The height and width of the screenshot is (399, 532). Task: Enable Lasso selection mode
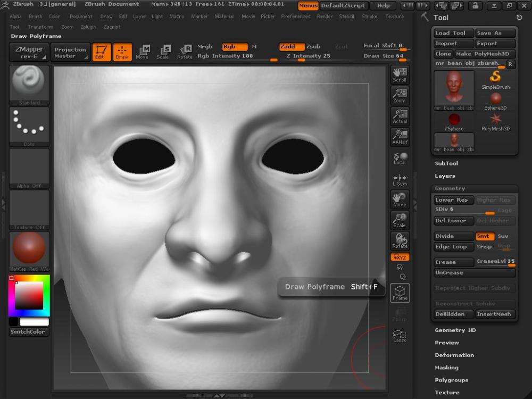[x=400, y=336]
